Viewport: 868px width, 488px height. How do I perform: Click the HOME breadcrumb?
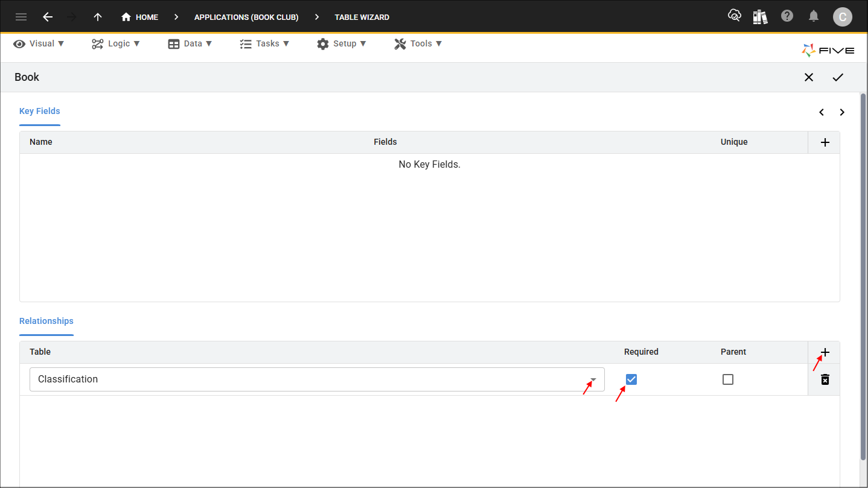point(139,17)
